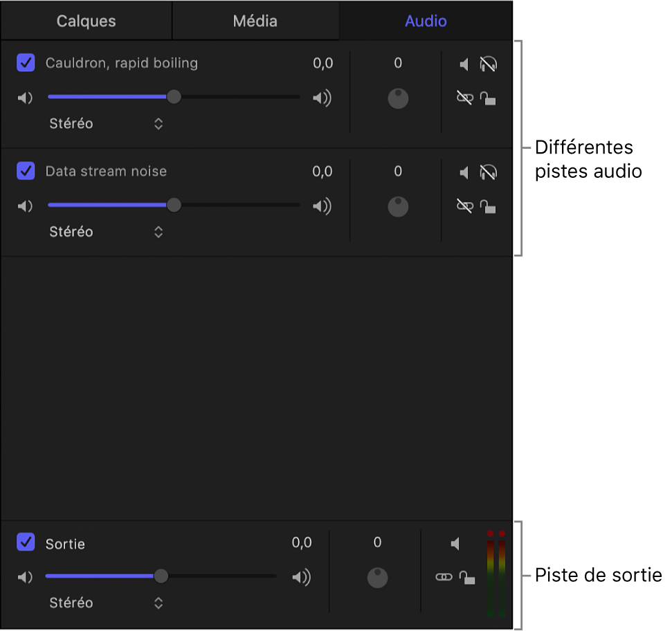
Task: Expand the Sortie track Stéréo dropdown
Action: [x=158, y=603]
